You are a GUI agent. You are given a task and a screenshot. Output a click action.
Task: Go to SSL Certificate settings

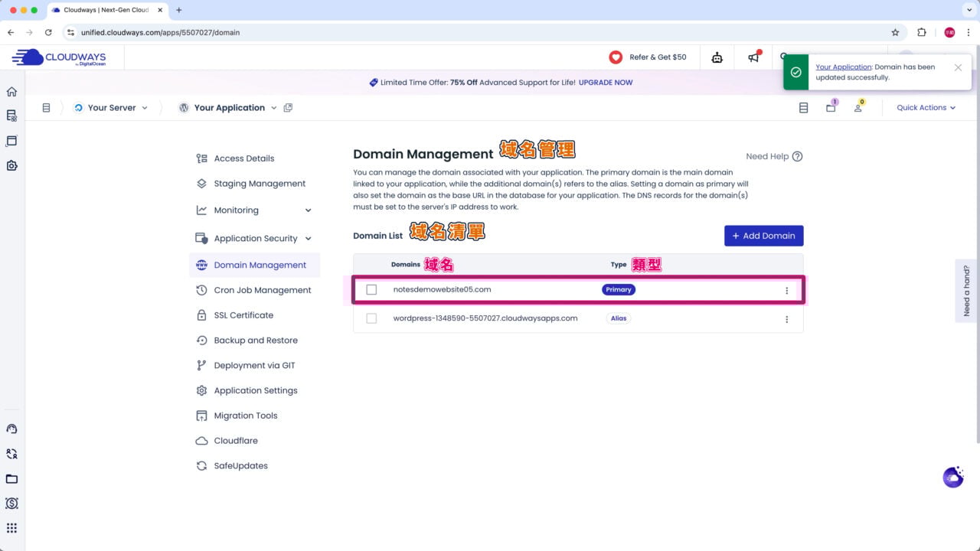pos(243,315)
